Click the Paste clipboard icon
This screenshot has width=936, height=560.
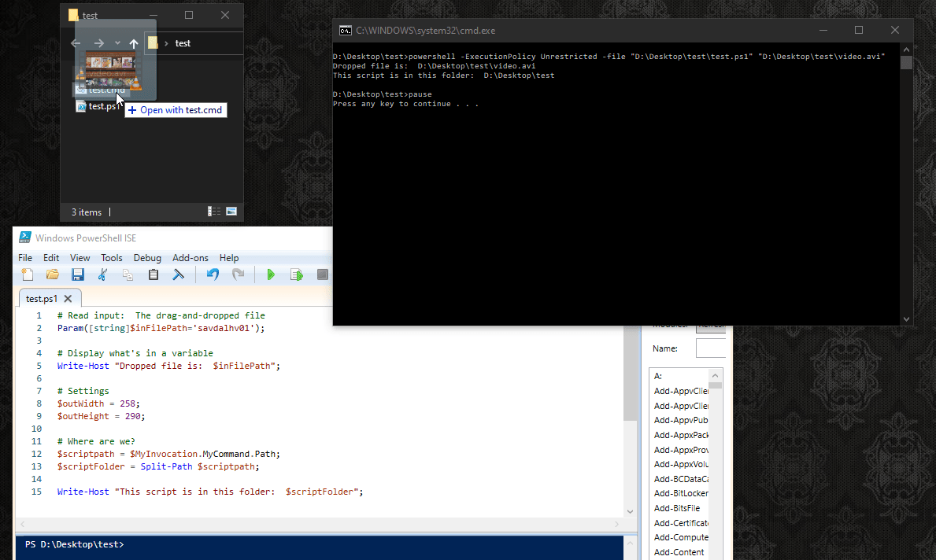click(154, 274)
